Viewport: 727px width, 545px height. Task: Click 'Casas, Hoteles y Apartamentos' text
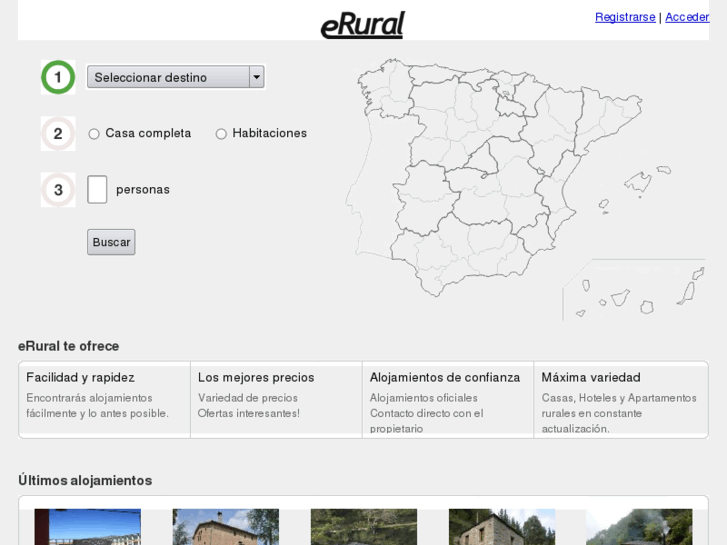click(619, 398)
